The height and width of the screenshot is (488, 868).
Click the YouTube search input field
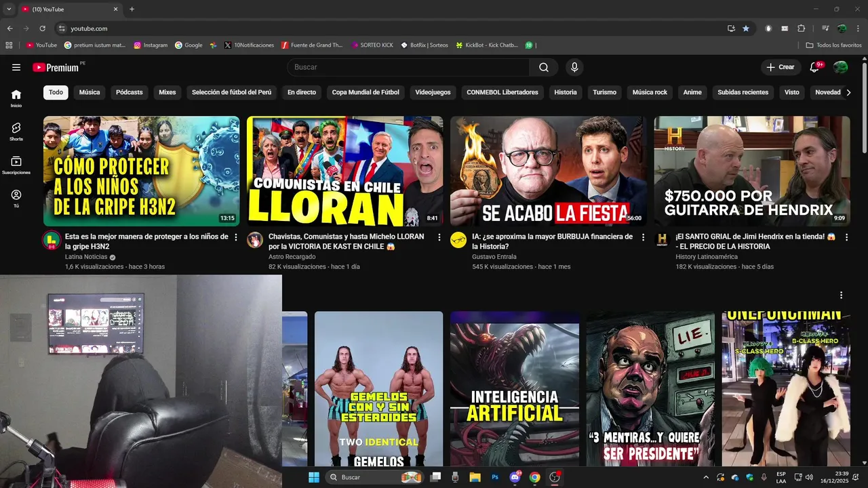(408, 67)
